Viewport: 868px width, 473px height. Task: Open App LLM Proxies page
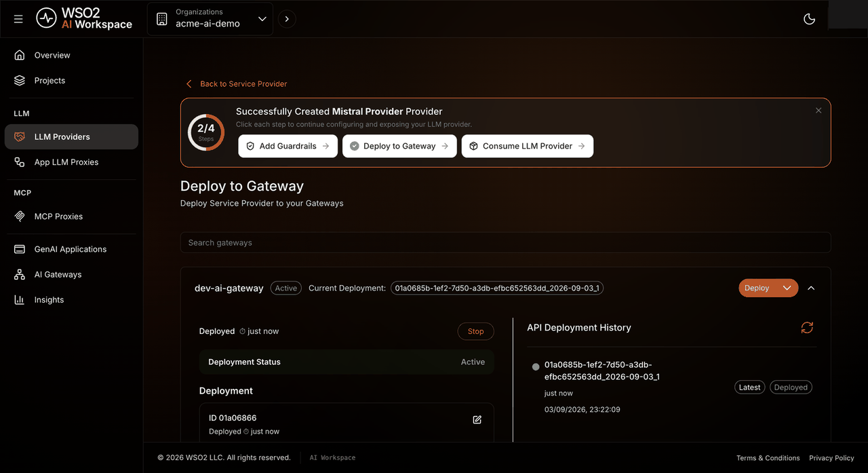point(71,162)
